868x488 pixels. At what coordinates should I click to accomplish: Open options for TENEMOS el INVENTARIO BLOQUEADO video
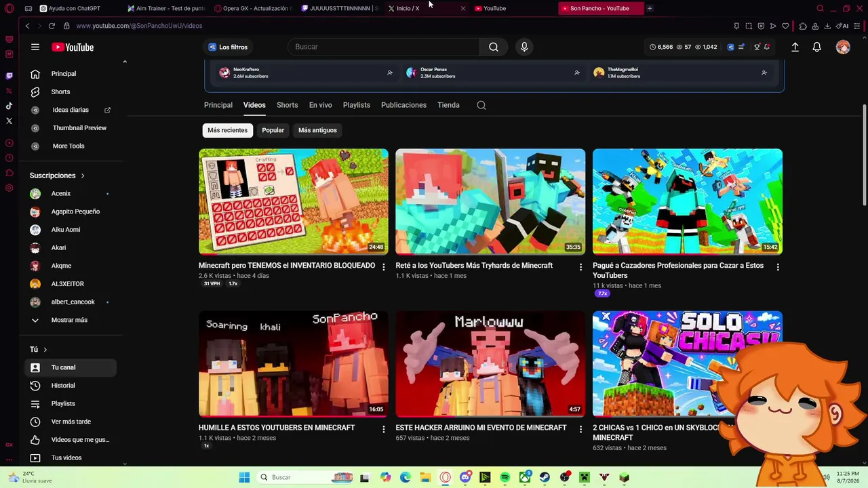pos(384,267)
